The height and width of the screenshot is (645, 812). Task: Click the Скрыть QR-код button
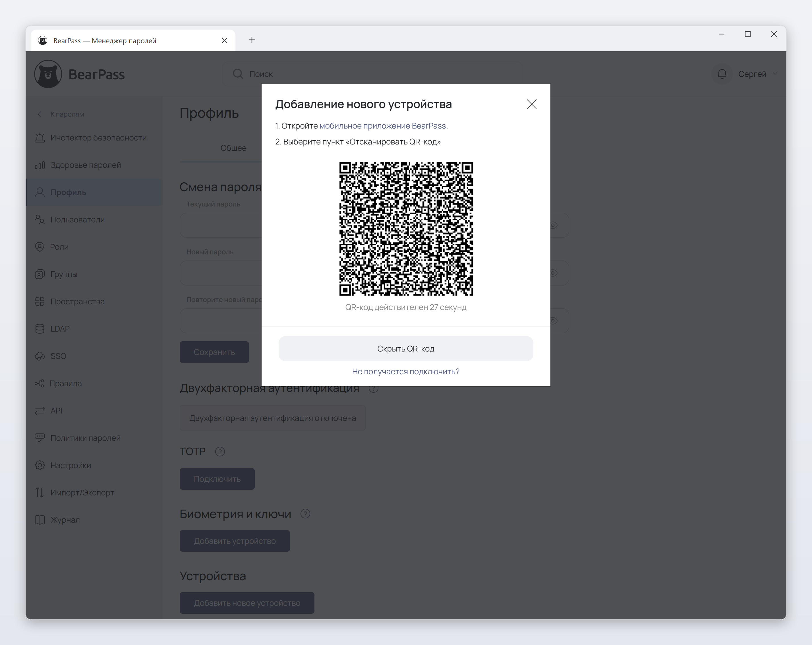coord(406,348)
